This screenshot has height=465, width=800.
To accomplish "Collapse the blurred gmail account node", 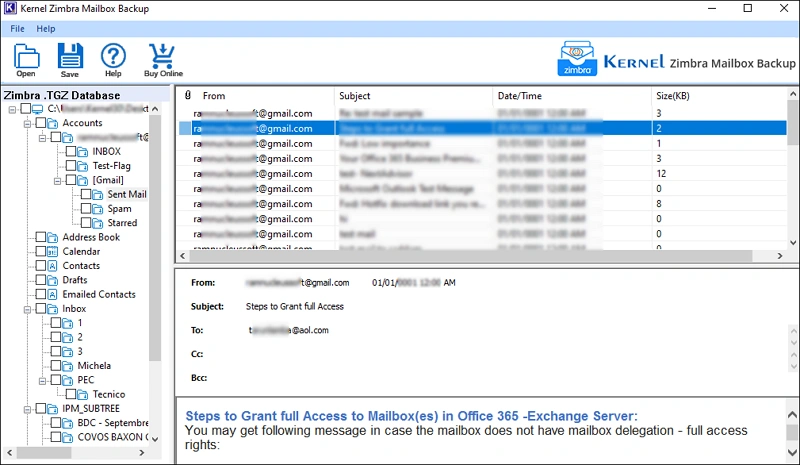I will pyautogui.click(x=42, y=138).
